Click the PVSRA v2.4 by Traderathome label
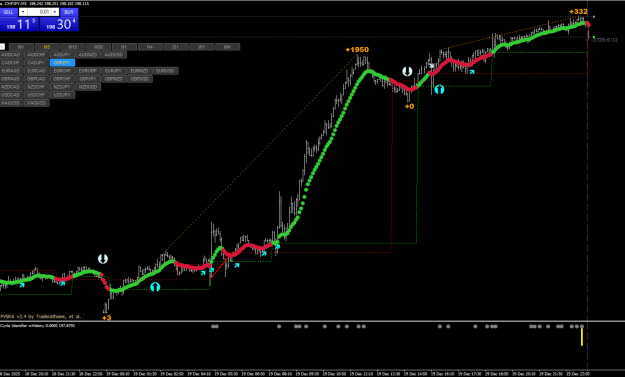625x377 pixels. pyautogui.click(x=40, y=316)
